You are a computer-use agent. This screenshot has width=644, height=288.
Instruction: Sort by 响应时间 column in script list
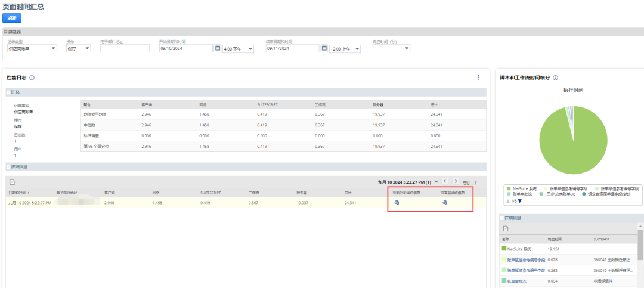(x=555, y=239)
